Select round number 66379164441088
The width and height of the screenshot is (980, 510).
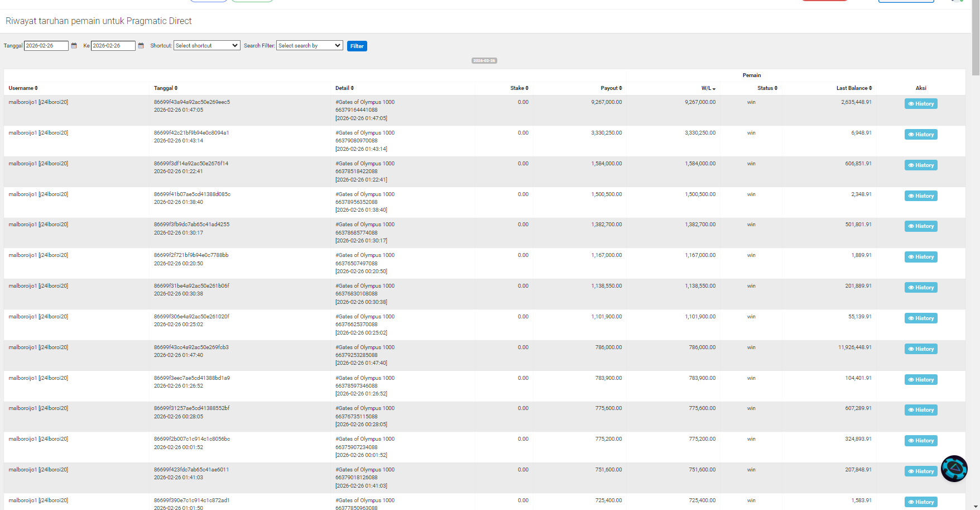point(356,110)
